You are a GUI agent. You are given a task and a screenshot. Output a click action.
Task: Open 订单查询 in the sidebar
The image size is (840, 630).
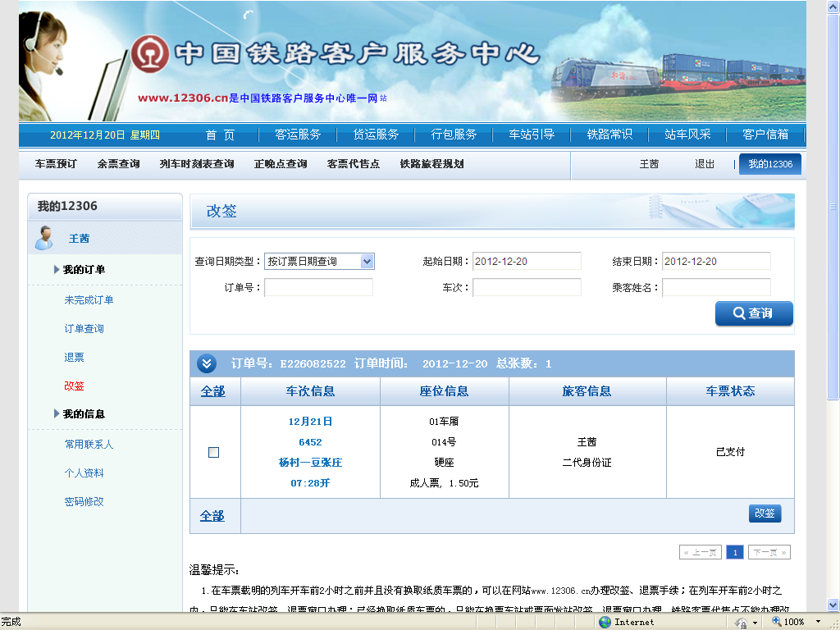pos(84,328)
